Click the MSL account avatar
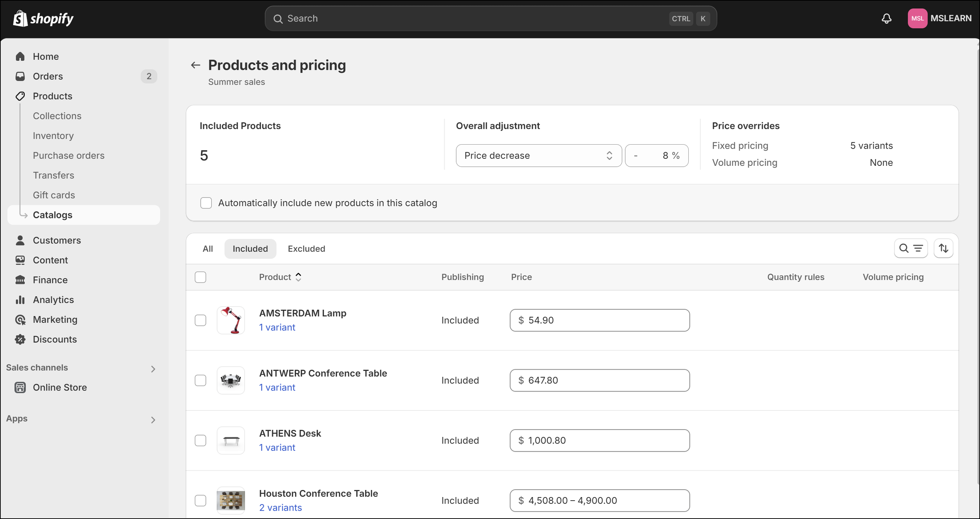980x519 pixels. point(917,18)
